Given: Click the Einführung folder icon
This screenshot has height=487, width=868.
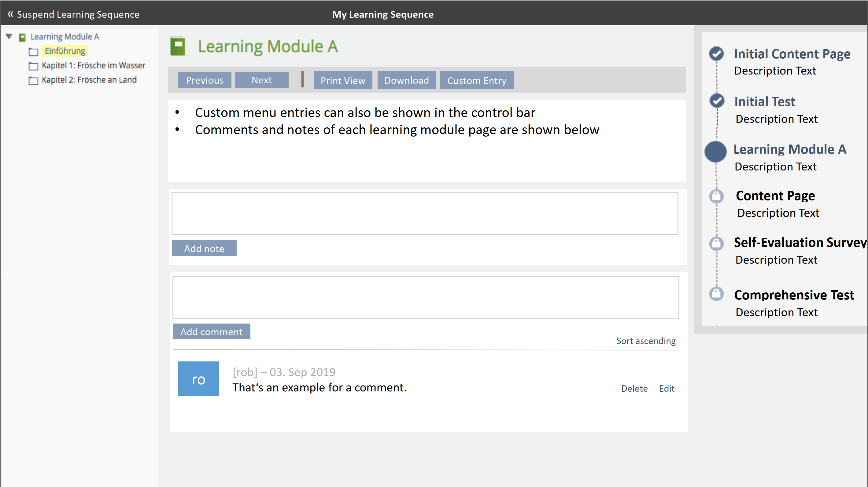Looking at the screenshot, I should (x=33, y=52).
